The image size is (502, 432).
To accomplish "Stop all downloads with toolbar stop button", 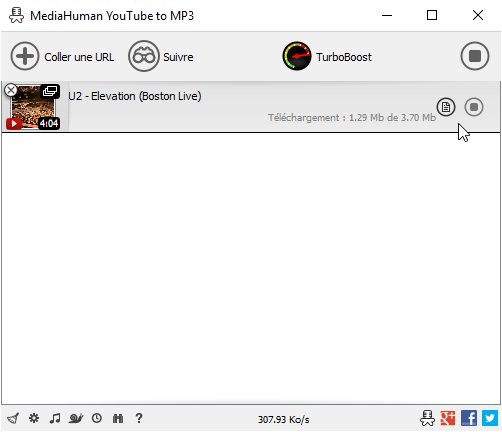I will point(475,56).
